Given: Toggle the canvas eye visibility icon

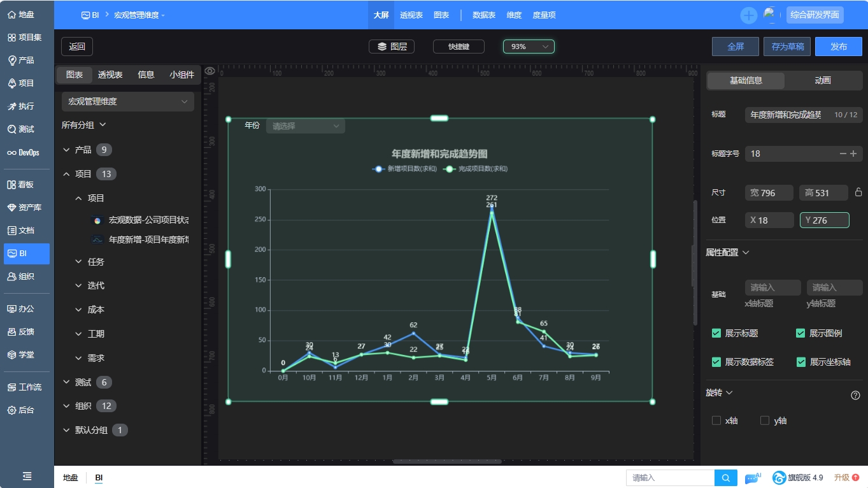Looking at the screenshot, I should click(210, 71).
